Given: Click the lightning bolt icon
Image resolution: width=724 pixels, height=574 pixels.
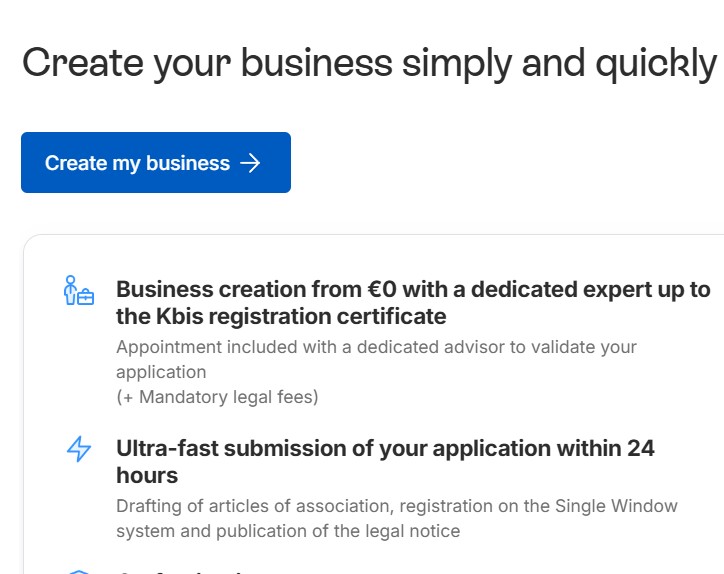Looking at the screenshot, I should click(x=78, y=449).
